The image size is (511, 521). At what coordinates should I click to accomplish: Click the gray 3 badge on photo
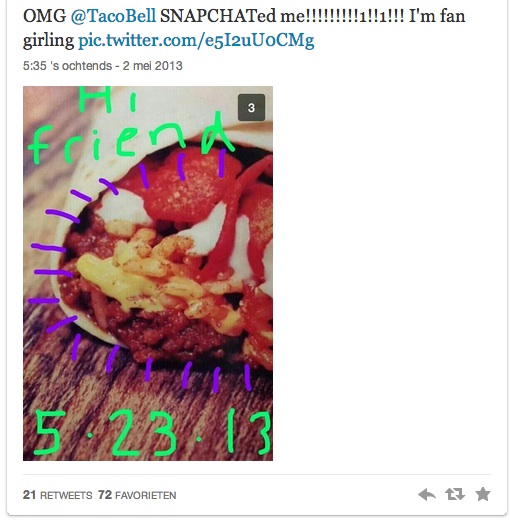(x=251, y=107)
